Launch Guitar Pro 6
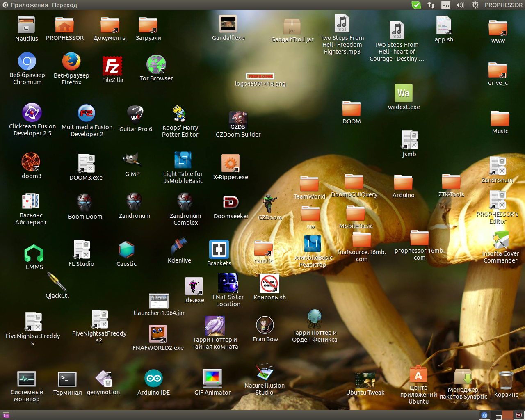 click(135, 115)
